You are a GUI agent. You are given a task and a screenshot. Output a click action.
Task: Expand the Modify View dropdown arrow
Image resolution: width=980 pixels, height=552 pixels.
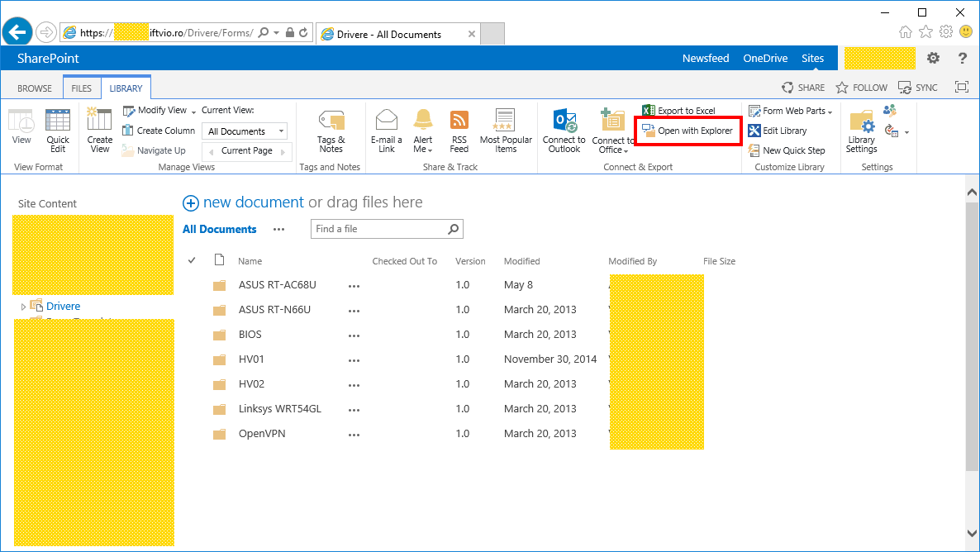tap(193, 112)
